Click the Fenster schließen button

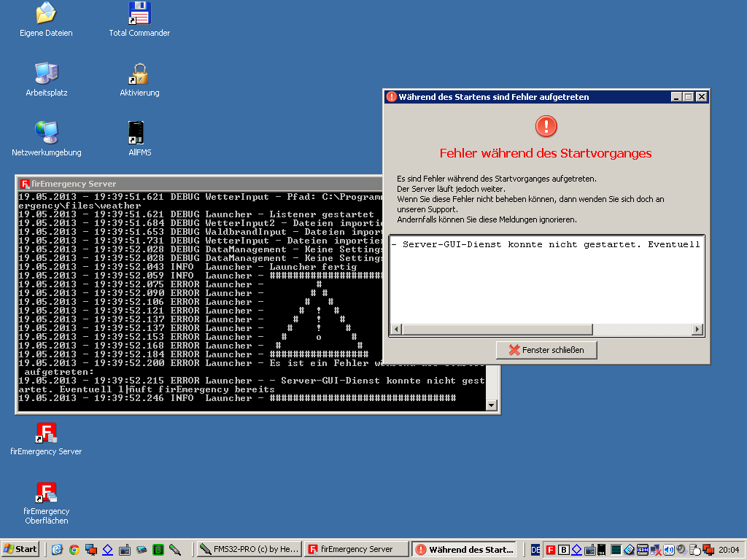click(x=546, y=350)
